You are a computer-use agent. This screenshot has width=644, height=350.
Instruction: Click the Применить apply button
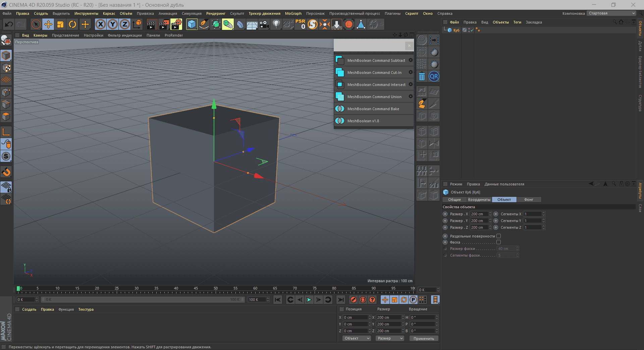pyautogui.click(x=424, y=338)
